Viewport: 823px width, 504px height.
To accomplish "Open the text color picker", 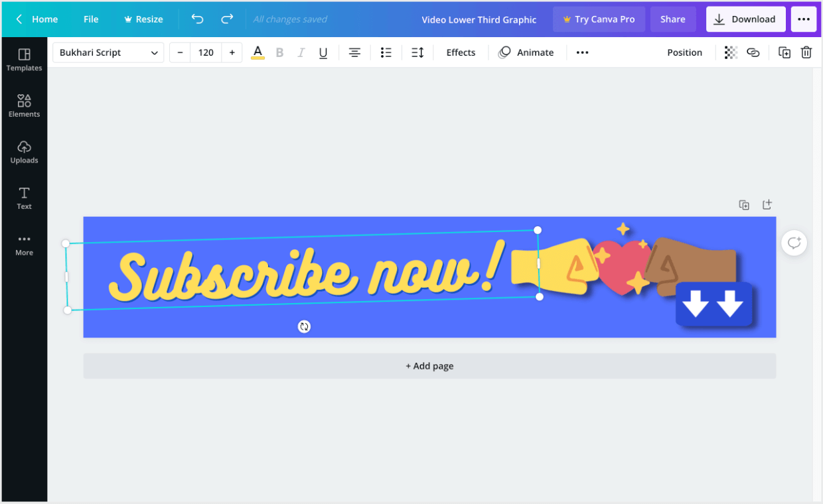I will click(x=258, y=52).
